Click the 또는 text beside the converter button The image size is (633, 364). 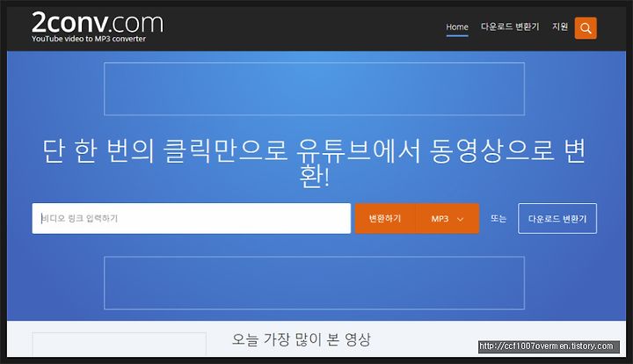tap(498, 218)
